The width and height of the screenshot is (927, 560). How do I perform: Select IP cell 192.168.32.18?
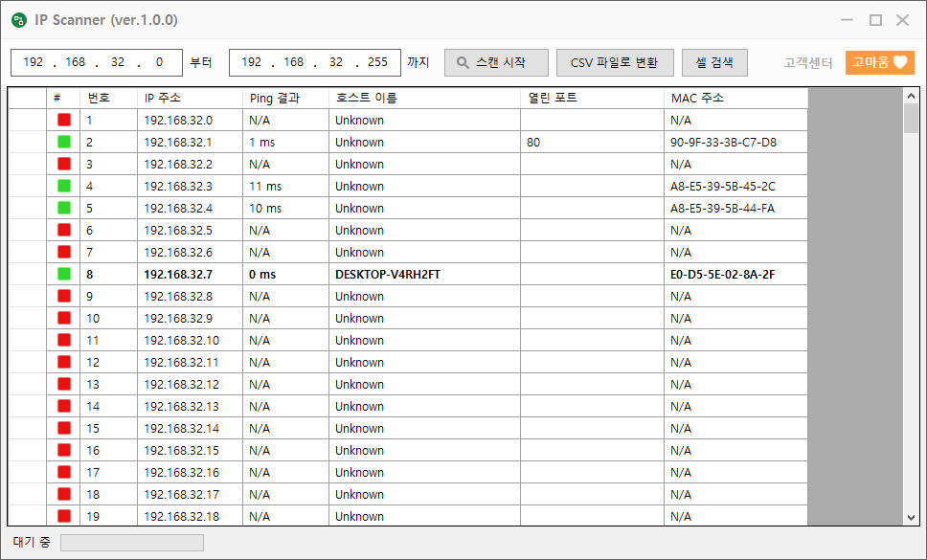tap(190, 516)
